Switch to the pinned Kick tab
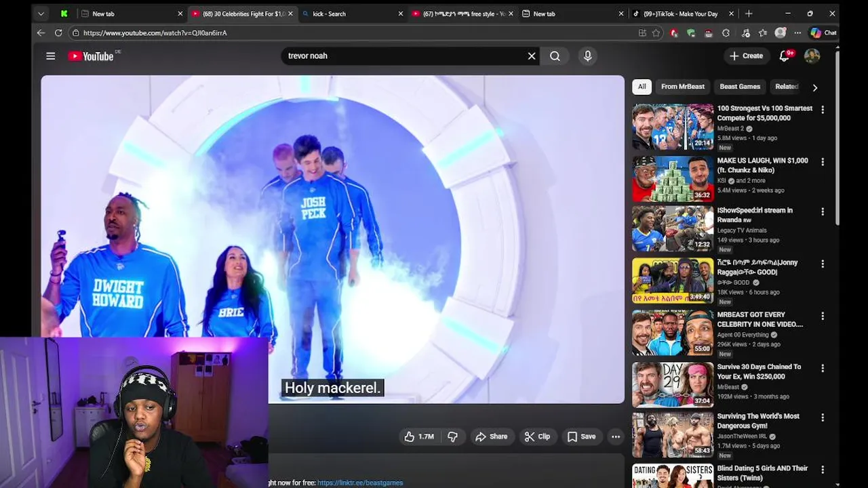 (64, 14)
